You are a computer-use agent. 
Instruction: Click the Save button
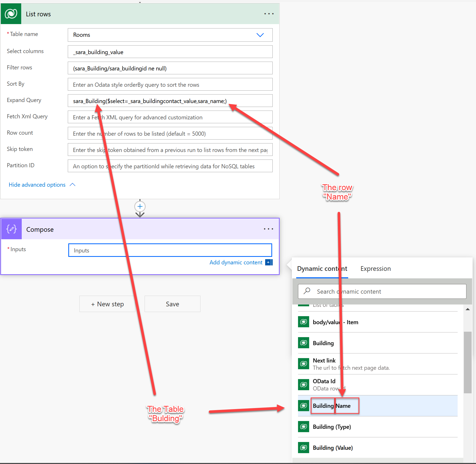click(172, 304)
